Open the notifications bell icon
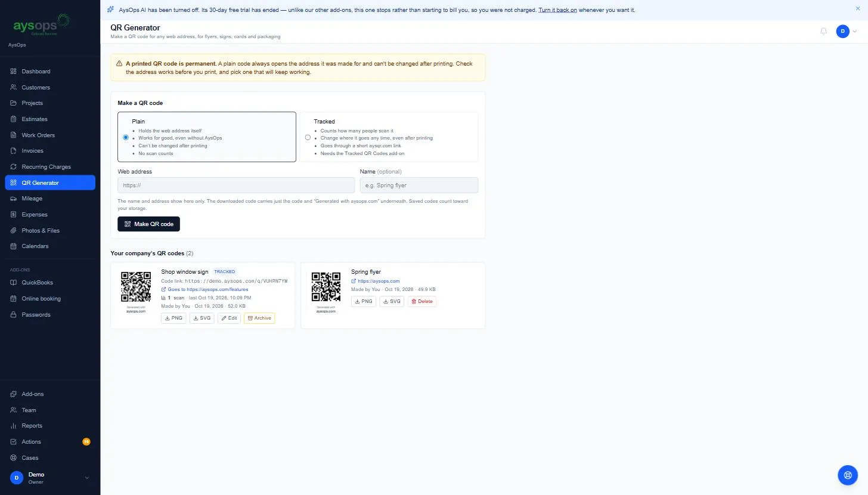Viewport: 868px width, 495px height. coord(823,32)
